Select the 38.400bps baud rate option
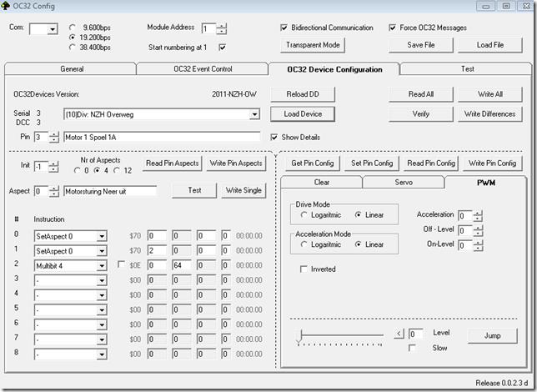Screen dimensions: 537x392 (x=73, y=48)
